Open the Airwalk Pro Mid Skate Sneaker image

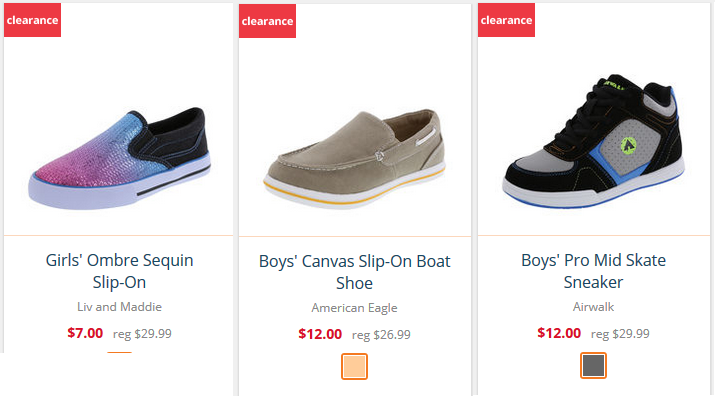pyautogui.click(x=593, y=141)
